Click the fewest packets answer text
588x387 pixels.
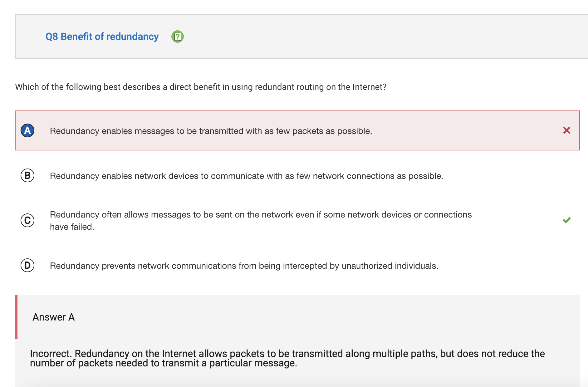[x=211, y=131]
